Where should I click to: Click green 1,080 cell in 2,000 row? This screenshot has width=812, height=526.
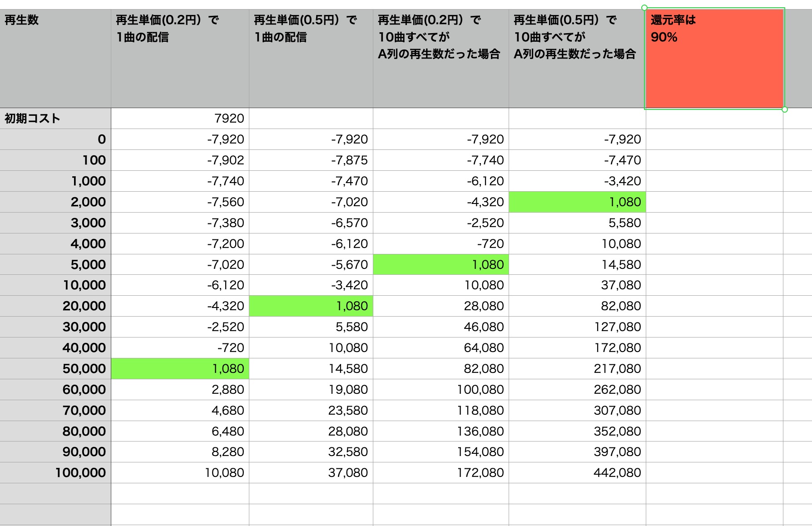[577, 202]
